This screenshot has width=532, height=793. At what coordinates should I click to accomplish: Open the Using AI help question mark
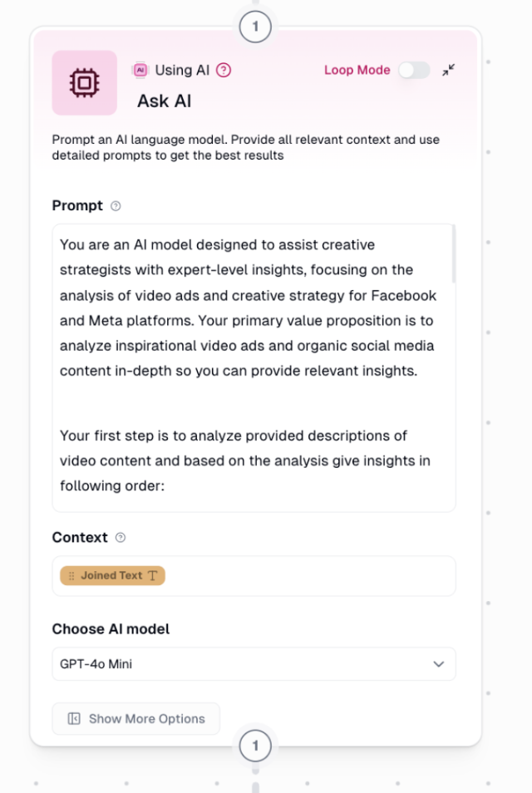[x=223, y=71]
